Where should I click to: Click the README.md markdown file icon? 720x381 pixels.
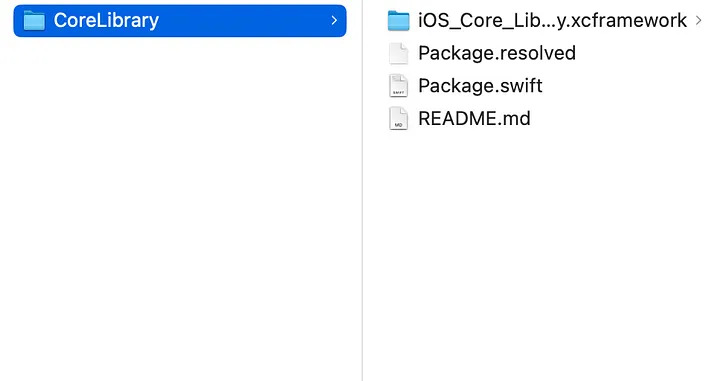coord(398,118)
